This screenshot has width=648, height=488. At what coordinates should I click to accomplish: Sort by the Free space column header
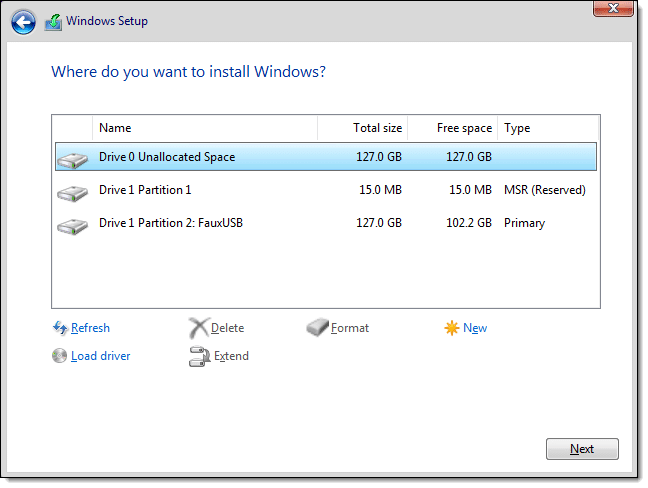click(453, 128)
